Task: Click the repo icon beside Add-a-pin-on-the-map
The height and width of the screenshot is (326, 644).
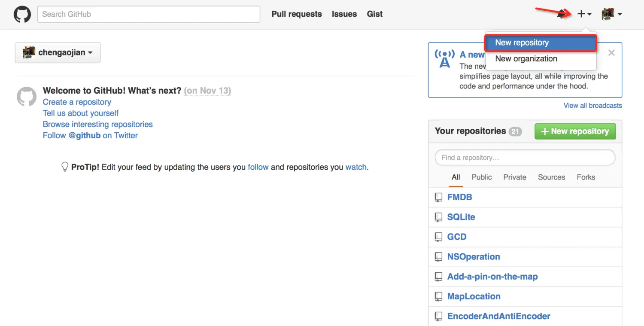Action: [x=438, y=277]
